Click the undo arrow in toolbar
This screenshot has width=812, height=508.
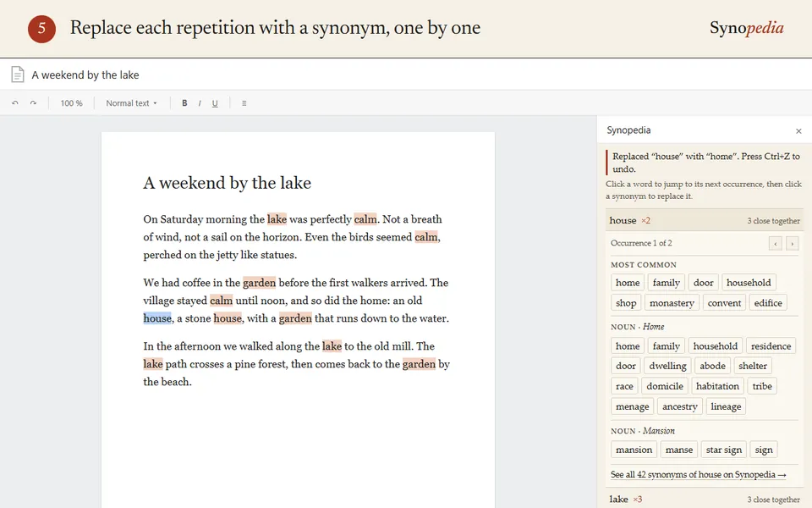15,103
